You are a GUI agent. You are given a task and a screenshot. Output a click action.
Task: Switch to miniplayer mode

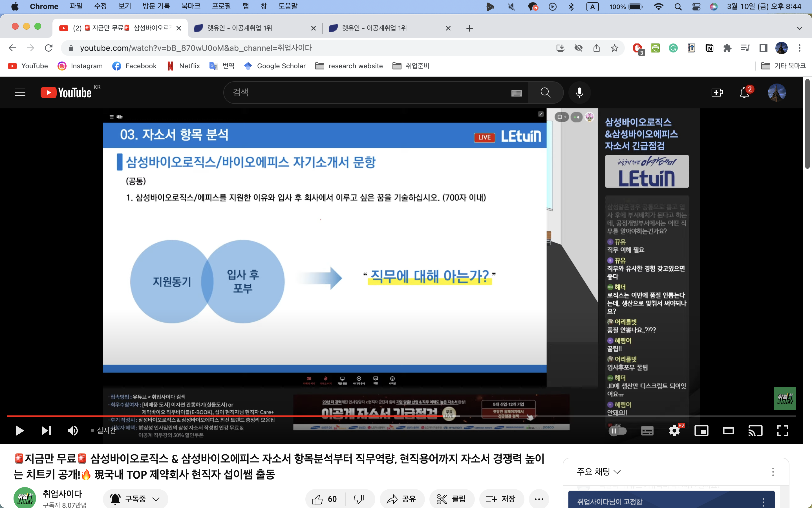point(701,431)
